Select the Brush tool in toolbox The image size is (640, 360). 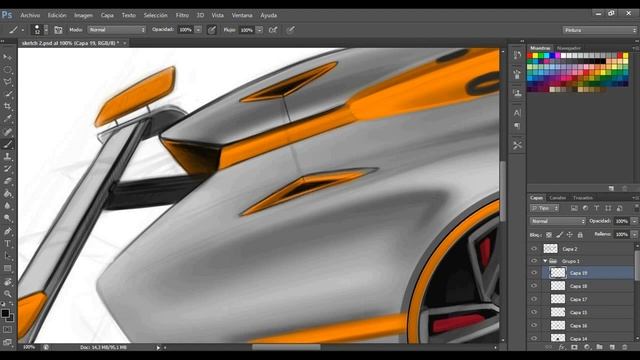[x=7, y=144]
